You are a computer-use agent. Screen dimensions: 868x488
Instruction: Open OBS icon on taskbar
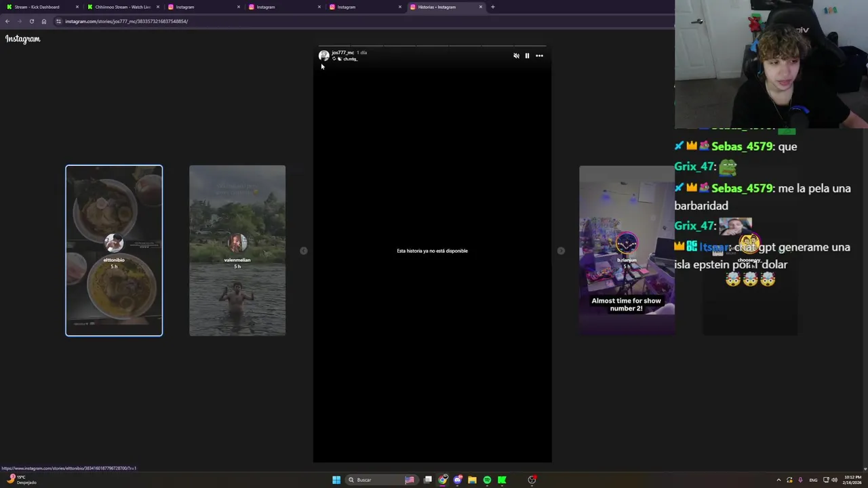point(532,480)
